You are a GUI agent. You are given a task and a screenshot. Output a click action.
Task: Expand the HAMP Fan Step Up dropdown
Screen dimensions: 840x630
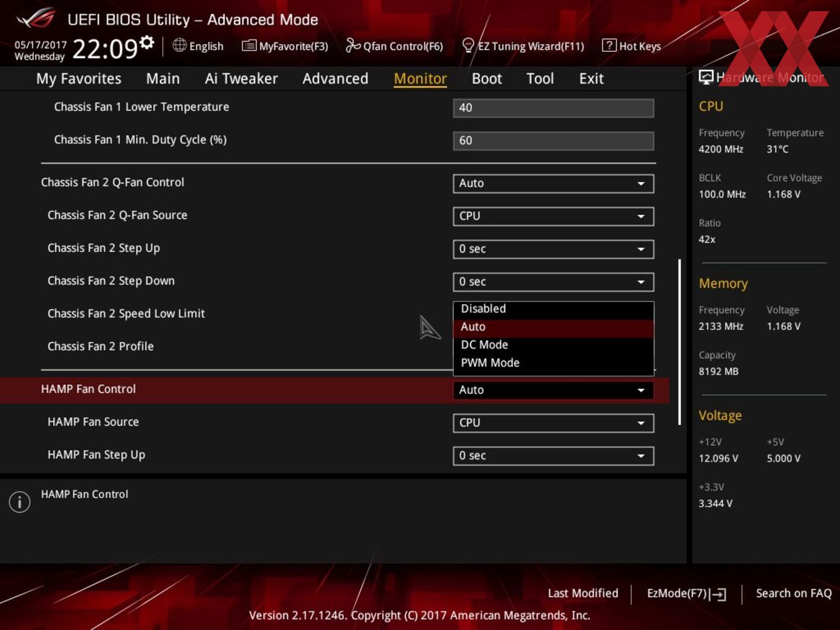point(553,455)
